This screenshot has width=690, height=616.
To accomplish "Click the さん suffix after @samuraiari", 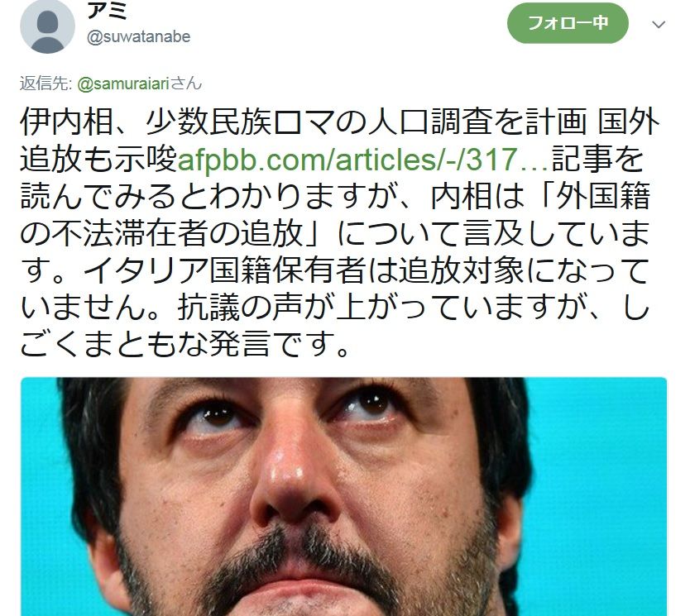I will (x=186, y=84).
